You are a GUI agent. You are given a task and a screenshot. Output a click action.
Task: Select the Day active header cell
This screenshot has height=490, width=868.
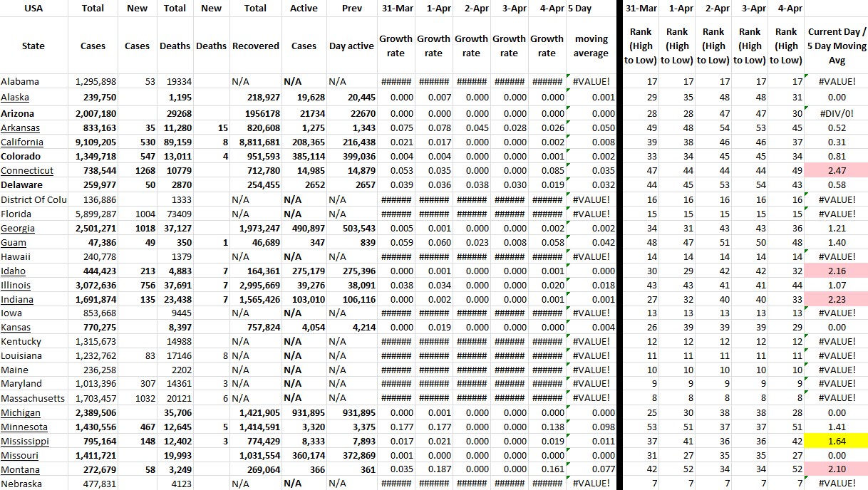(351, 46)
